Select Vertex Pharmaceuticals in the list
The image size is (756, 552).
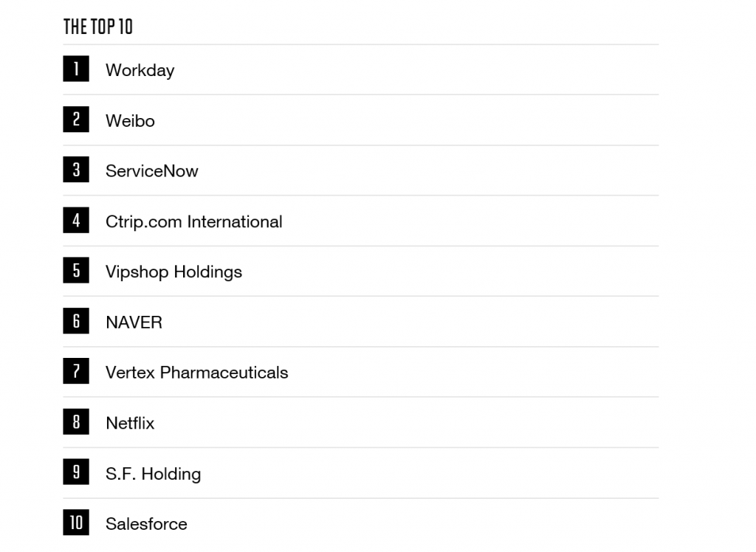point(196,373)
